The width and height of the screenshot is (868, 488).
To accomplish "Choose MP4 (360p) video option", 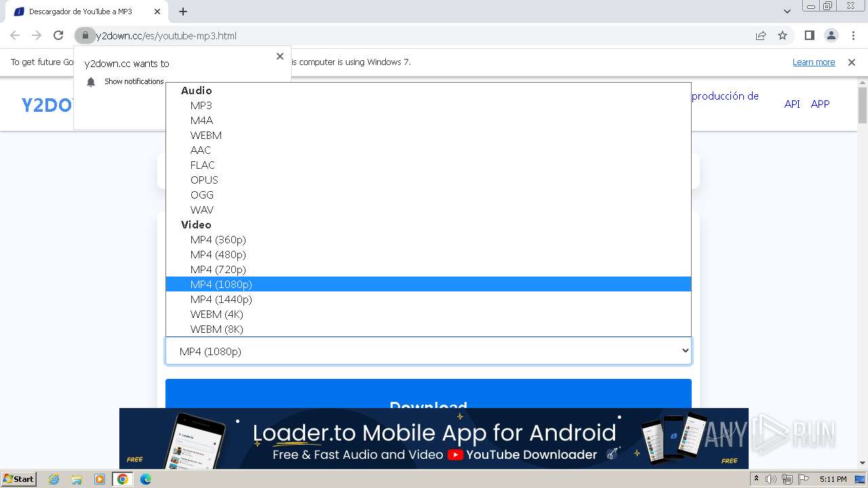I will tap(429, 239).
